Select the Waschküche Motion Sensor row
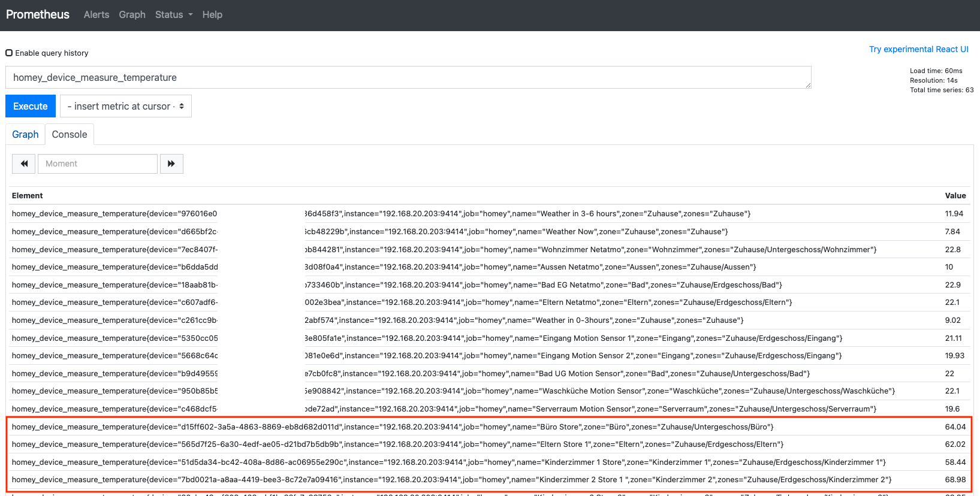 (491, 391)
